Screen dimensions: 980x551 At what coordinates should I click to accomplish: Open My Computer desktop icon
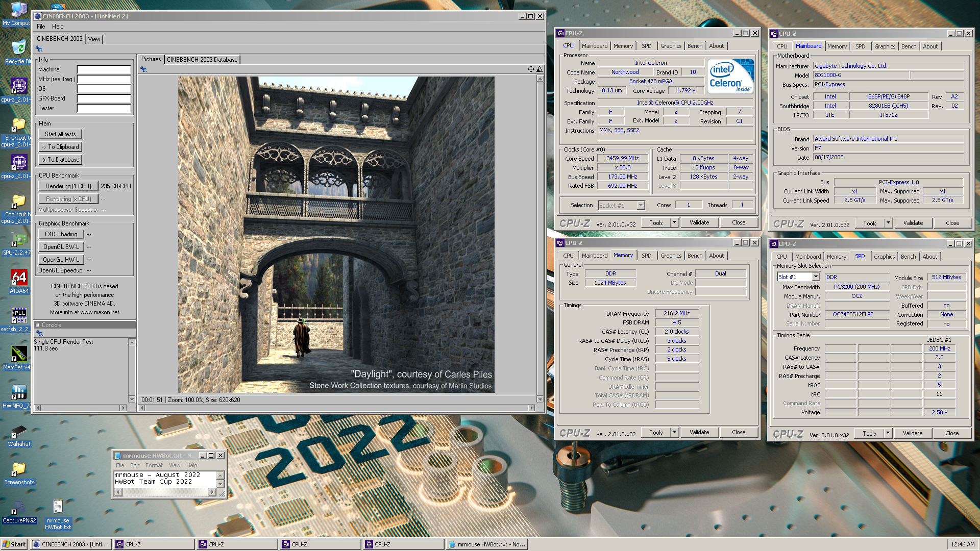(x=18, y=14)
